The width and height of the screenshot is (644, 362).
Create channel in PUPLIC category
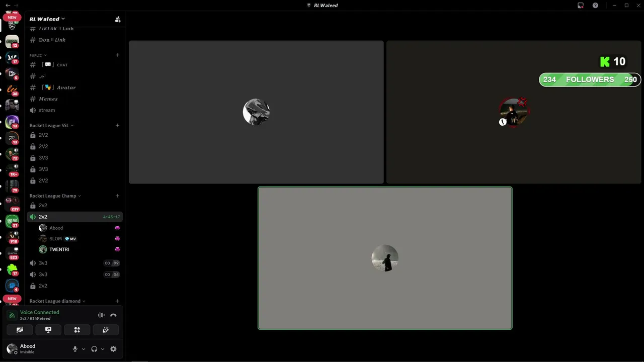[x=117, y=55]
